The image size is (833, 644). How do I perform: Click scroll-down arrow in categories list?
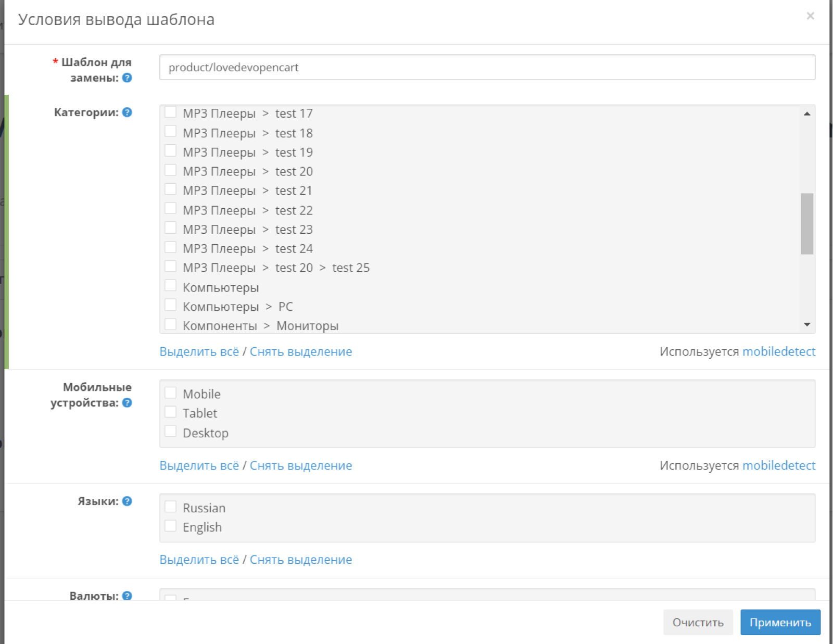click(x=807, y=324)
